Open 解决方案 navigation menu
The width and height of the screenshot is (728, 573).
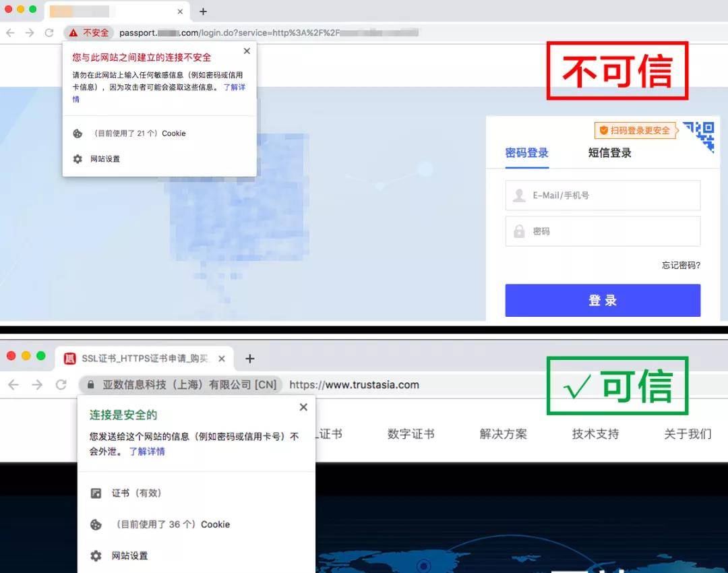coord(504,433)
